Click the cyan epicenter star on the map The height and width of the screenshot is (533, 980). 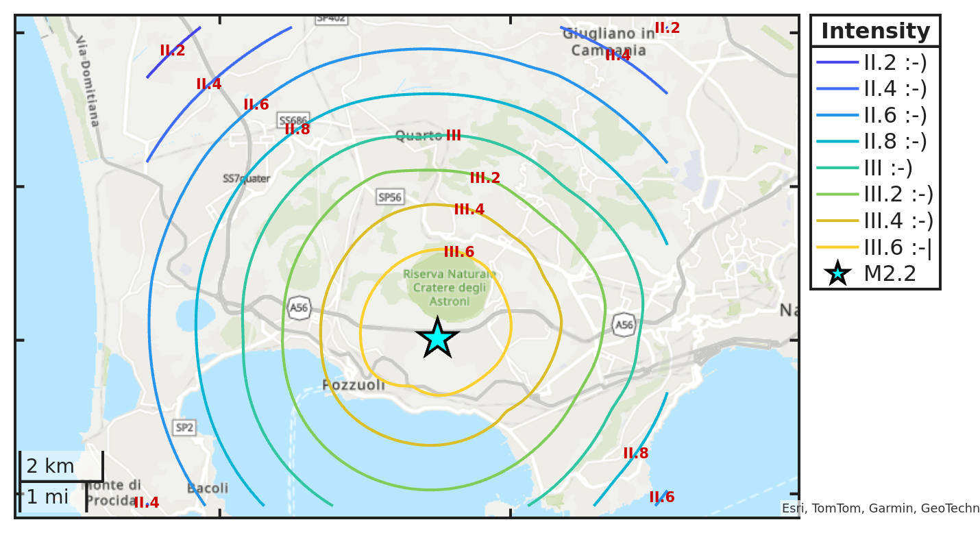[x=437, y=338]
